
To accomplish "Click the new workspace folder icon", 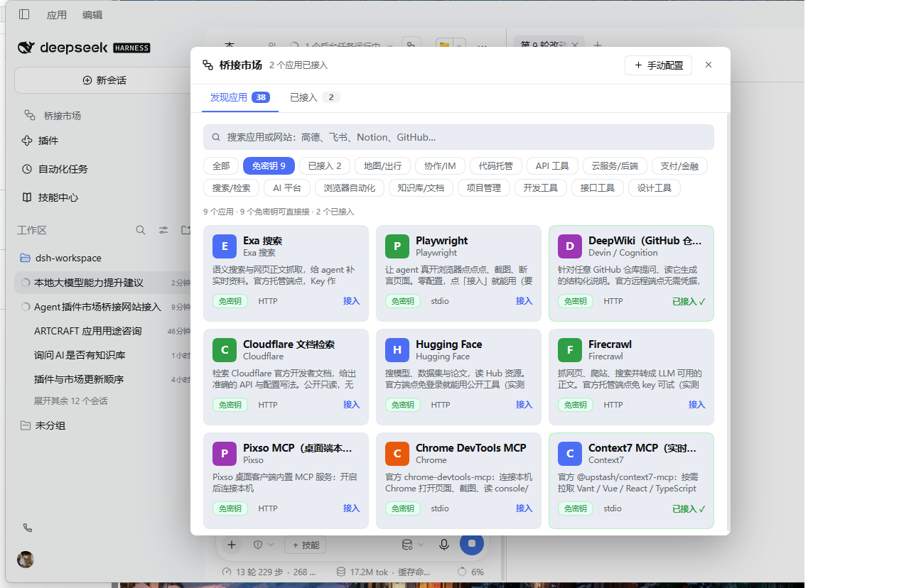I will [185, 230].
